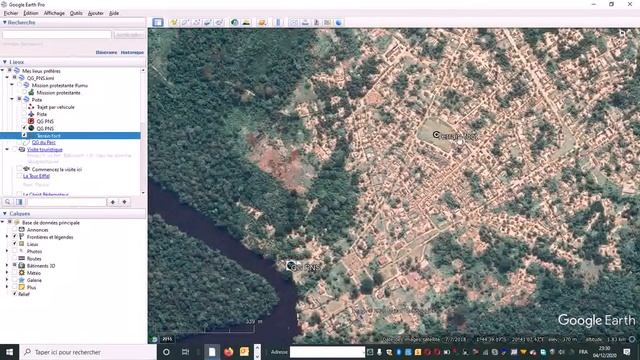
Task: Open the Édition menu
Action: [x=31, y=13]
